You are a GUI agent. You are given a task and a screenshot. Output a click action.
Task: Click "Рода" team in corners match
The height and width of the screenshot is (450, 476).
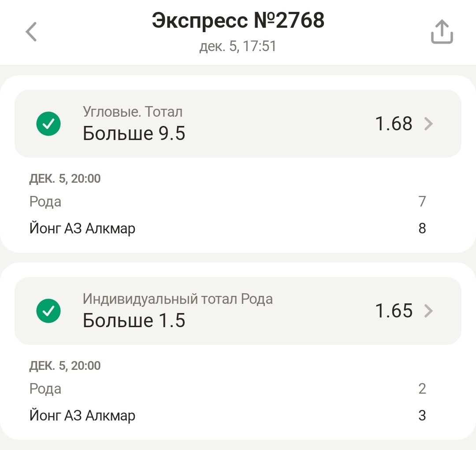click(x=45, y=202)
